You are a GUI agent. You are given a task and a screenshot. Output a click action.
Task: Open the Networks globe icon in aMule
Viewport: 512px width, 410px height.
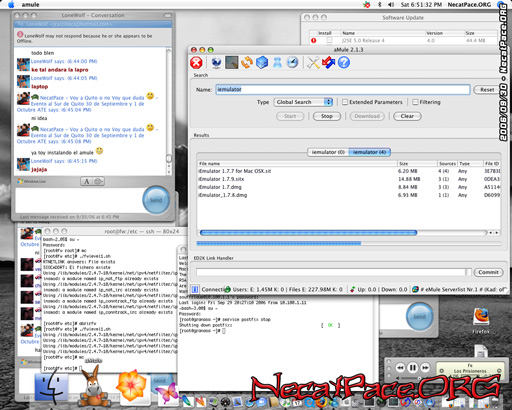tap(216, 63)
